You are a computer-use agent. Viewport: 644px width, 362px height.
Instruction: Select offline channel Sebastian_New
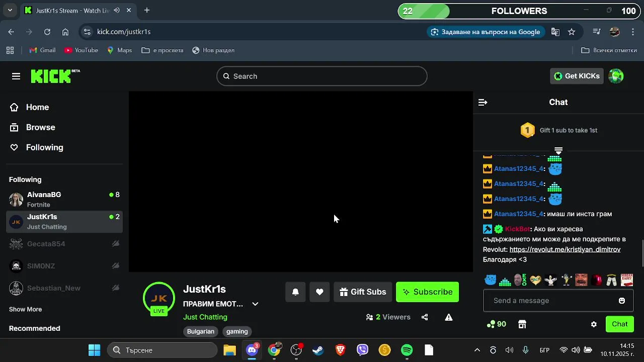64,288
